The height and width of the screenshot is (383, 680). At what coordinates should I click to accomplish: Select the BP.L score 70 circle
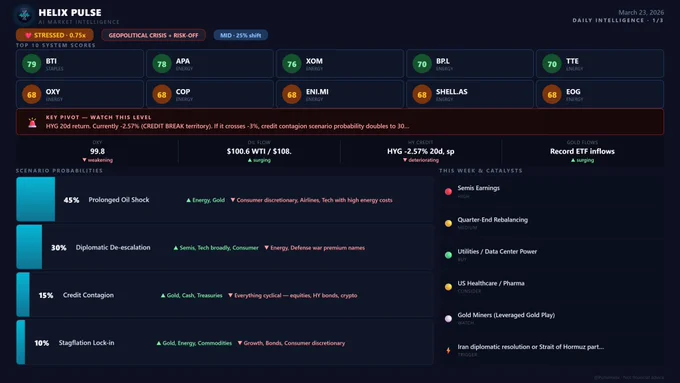422,64
